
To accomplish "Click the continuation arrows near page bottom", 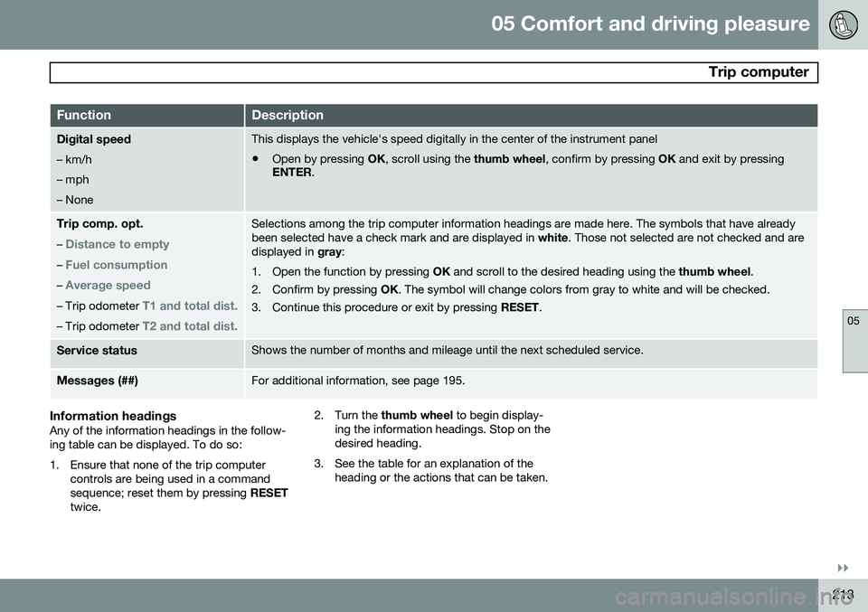I will pyautogui.click(x=843, y=569).
